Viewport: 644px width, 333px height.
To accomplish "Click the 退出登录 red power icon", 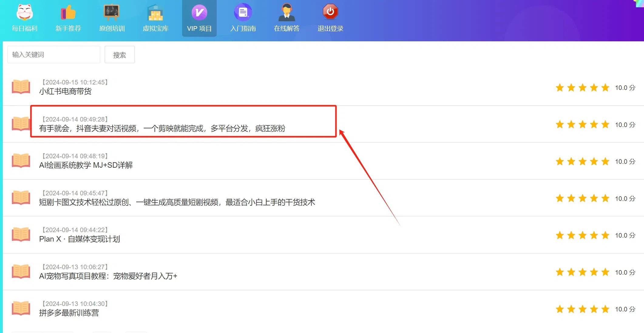I will 330,12.
